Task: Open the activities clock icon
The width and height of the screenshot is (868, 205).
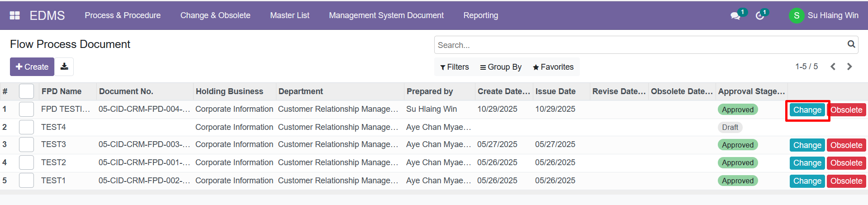Action: 760,15
